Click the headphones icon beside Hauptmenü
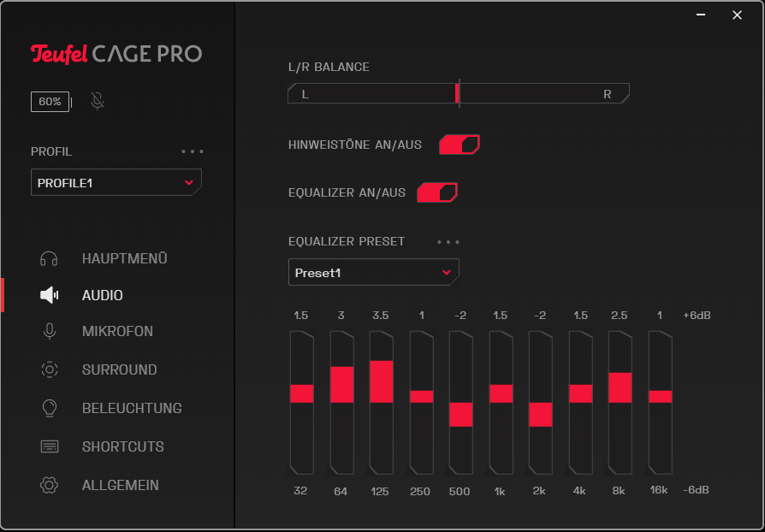 pyautogui.click(x=49, y=258)
